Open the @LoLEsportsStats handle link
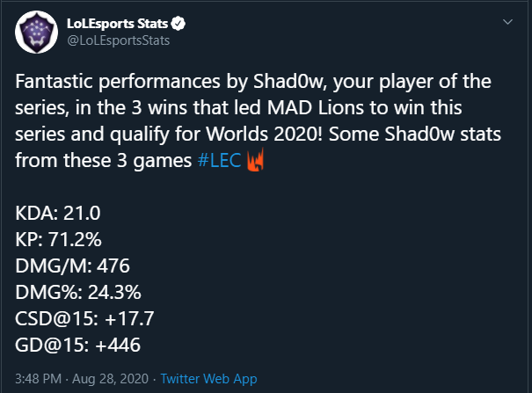This screenshot has width=532, height=393. point(119,40)
